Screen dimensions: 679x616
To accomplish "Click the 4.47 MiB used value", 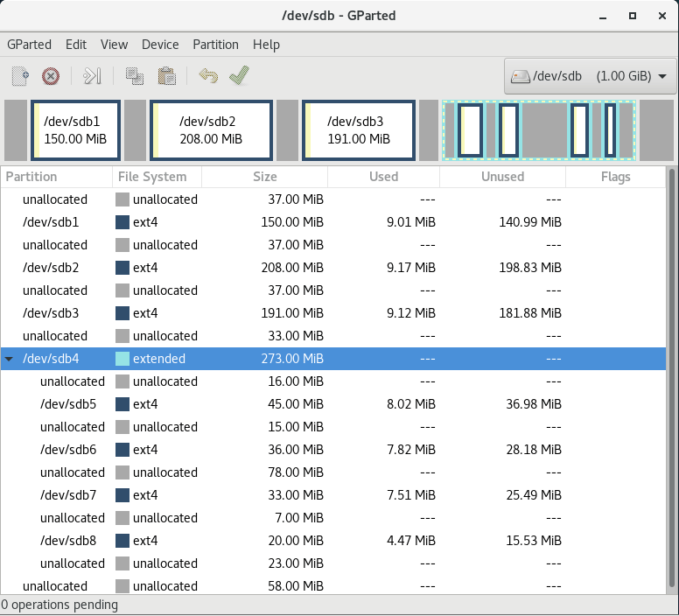I will point(411,540).
